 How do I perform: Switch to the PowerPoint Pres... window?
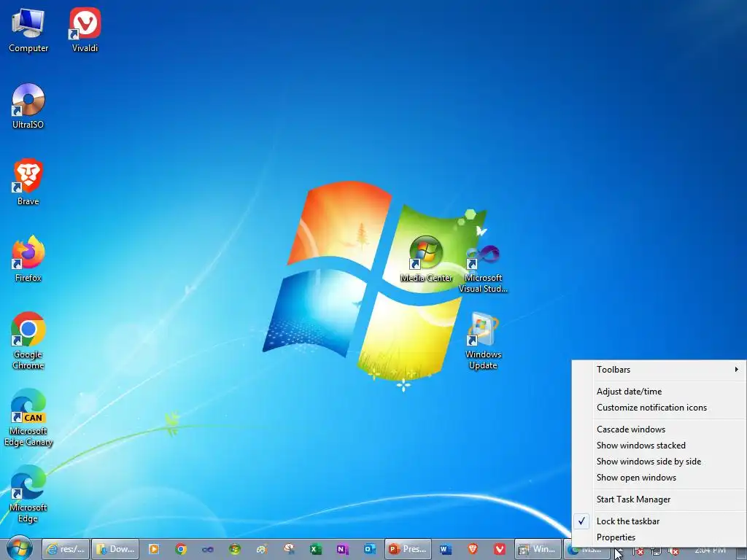pos(409,549)
